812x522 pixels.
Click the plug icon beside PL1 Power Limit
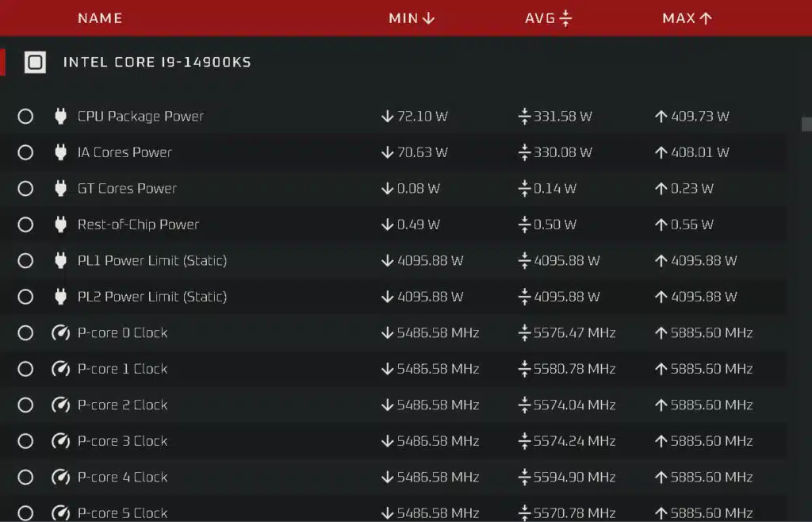(60, 260)
